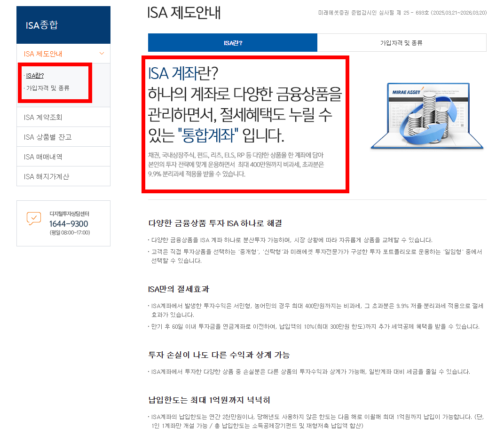The image size is (504, 435).
Task: Click heading 다양한 금융상품 투자 ISA 하나로 해결
Action: coord(215,223)
